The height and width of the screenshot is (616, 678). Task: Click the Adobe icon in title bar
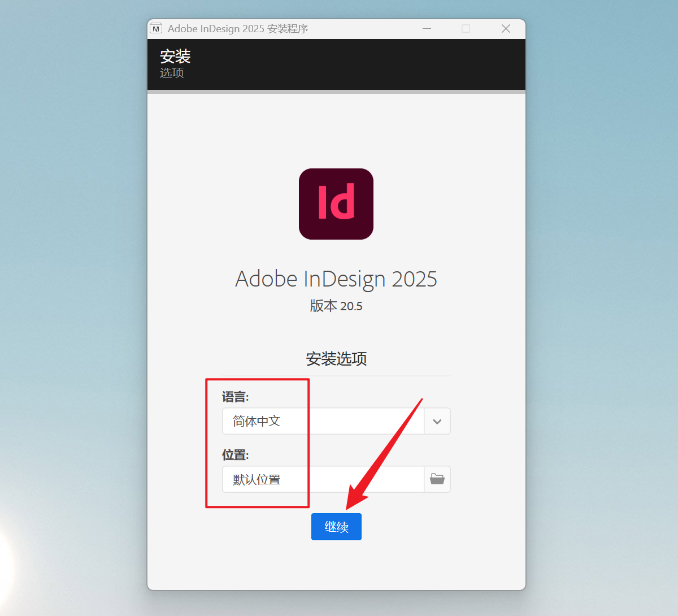click(x=156, y=28)
